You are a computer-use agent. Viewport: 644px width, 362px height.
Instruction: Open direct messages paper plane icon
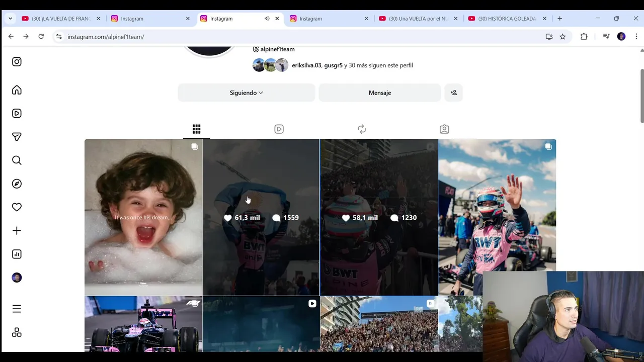(17, 137)
